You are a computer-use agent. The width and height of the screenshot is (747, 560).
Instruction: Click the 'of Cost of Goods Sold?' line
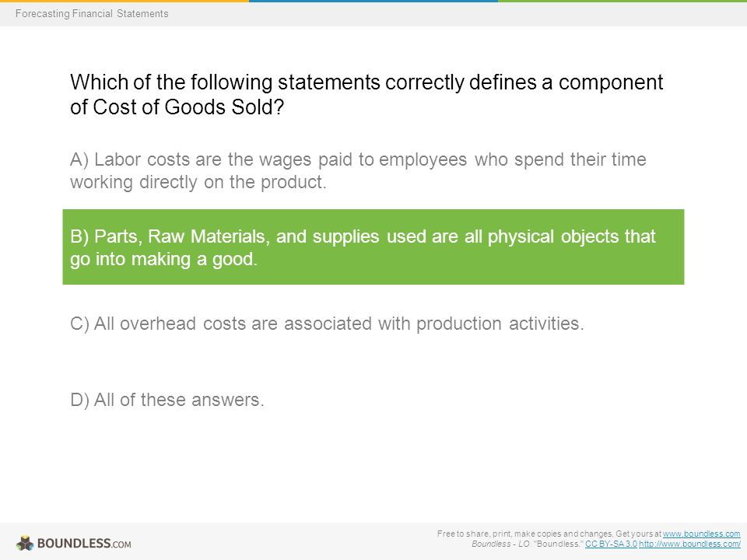[x=177, y=107]
